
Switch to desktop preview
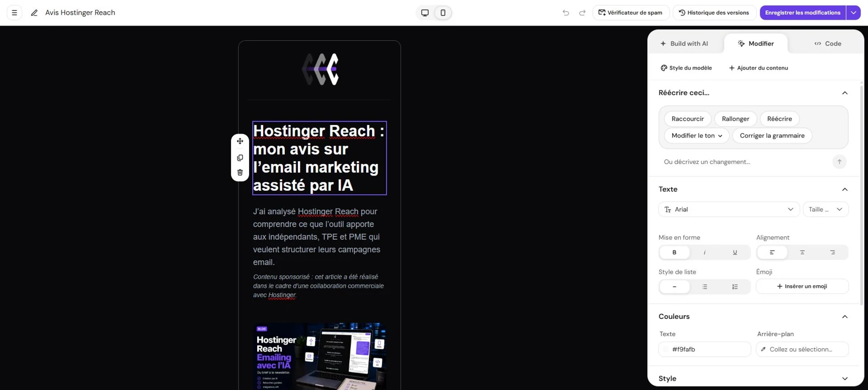(425, 12)
